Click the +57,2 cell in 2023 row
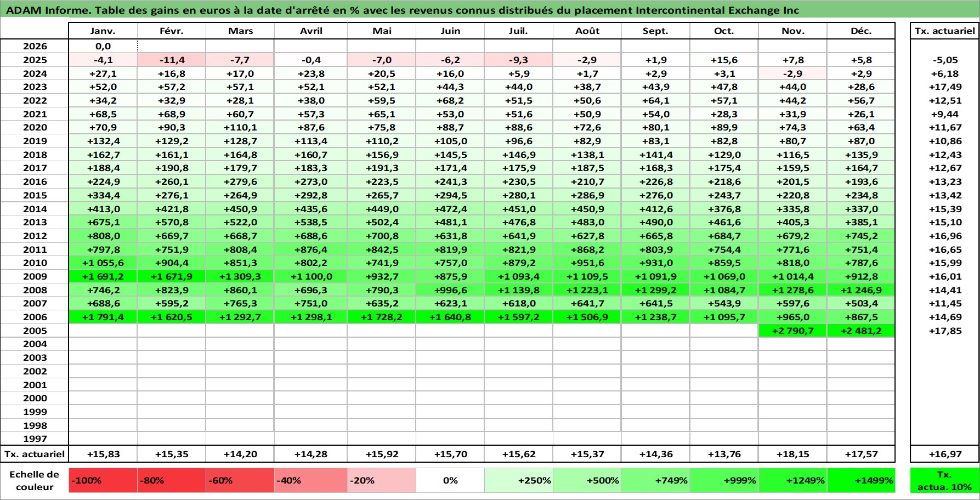Screen dimensions: 980x500 tap(172, 87)
